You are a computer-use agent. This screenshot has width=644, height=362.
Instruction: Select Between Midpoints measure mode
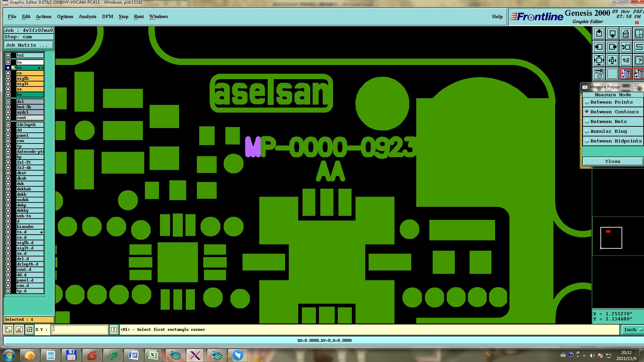613,141
